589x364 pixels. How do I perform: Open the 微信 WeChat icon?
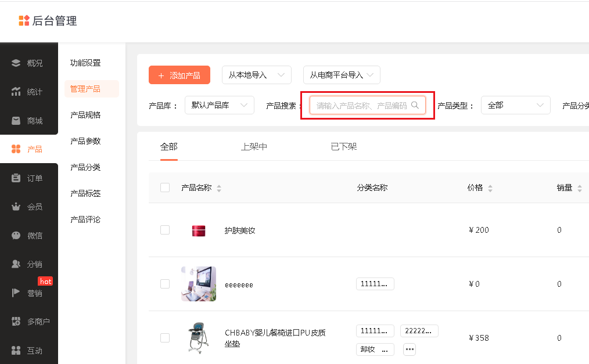pos(16,235)
